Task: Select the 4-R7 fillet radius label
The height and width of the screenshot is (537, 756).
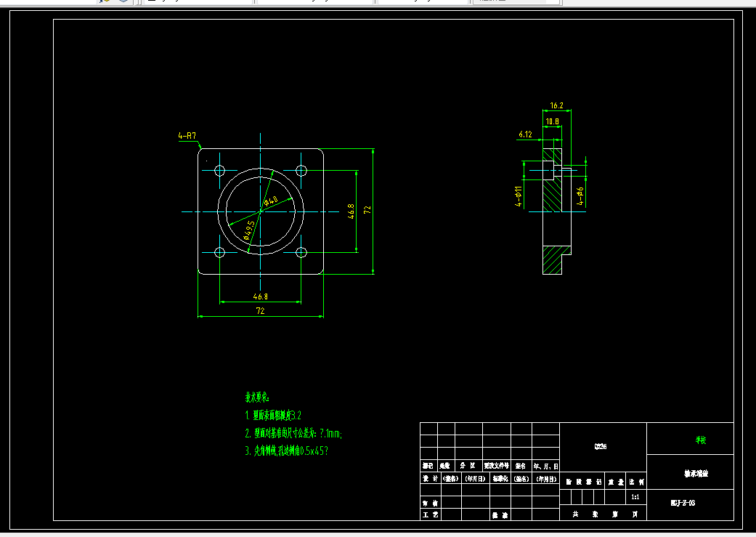Action: (187, 136)
